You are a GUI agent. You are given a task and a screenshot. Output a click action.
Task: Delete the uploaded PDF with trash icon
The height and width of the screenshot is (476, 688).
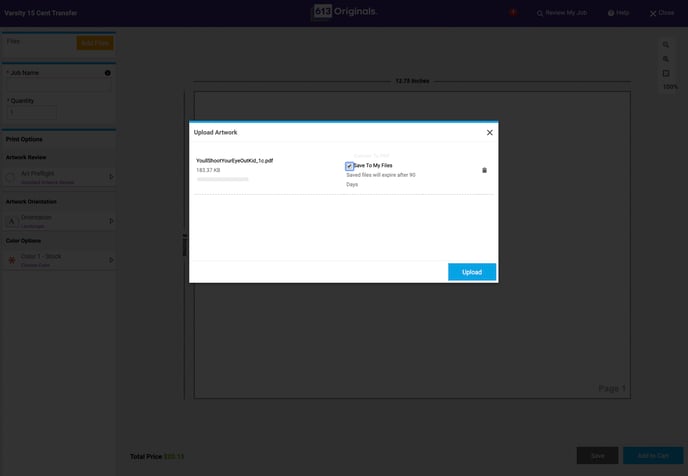pos(484,170)
